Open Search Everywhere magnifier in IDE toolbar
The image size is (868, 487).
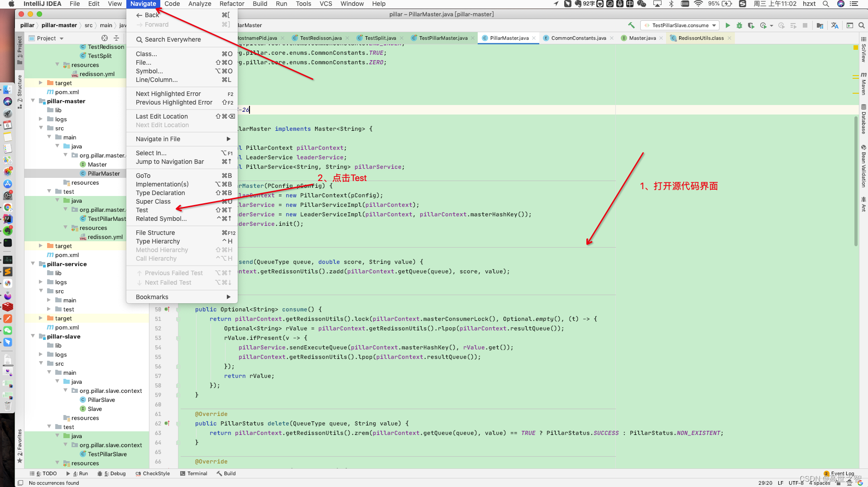(862, 25)
